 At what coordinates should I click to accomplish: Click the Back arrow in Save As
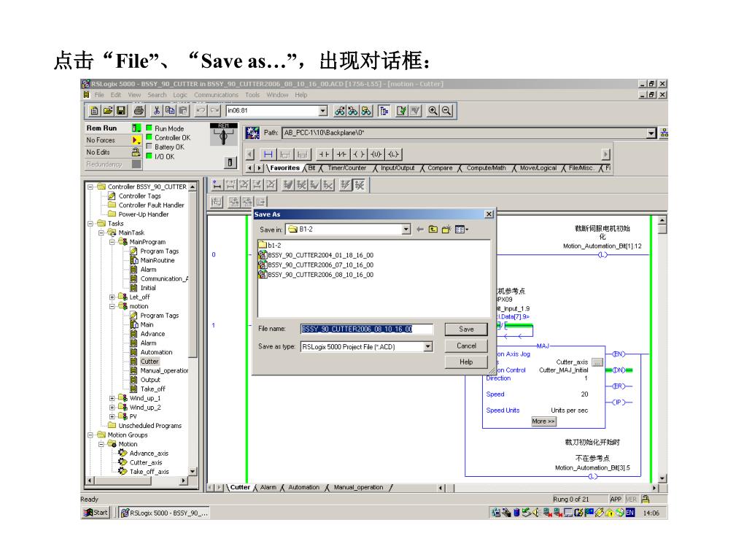(419, 230)
